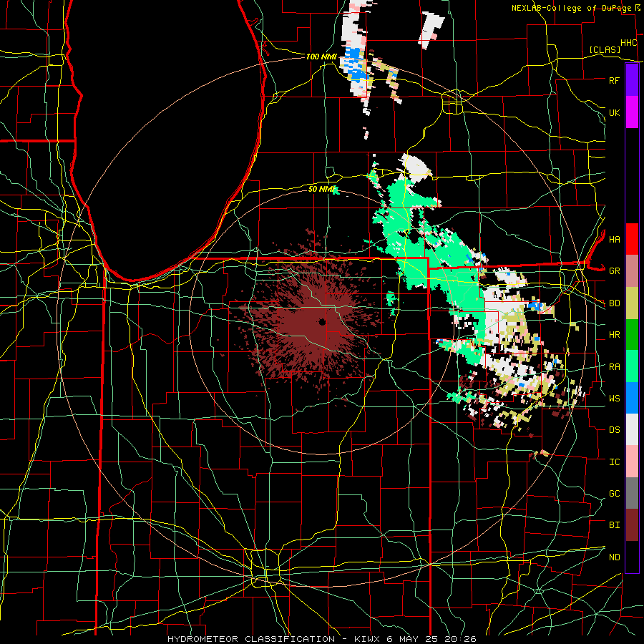Pick the dark green HR legend swatch

click(632, 335)
